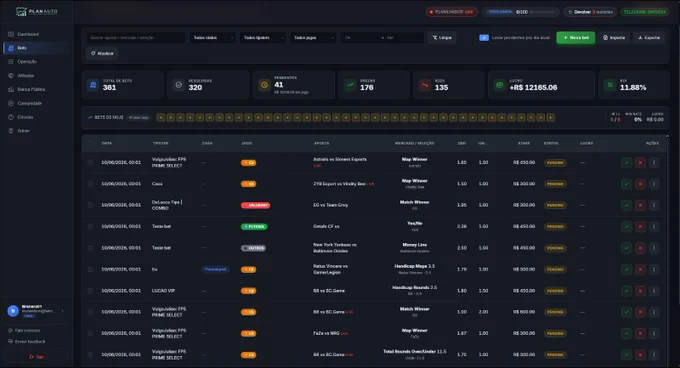Click the Devolver restantes button
680x368 pixels.
[x=590, y=12]
